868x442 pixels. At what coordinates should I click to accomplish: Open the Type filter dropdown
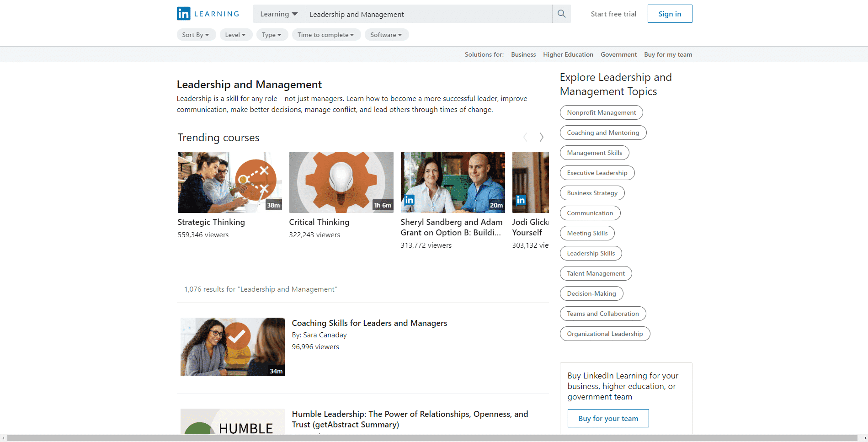[x=272, y=35]
